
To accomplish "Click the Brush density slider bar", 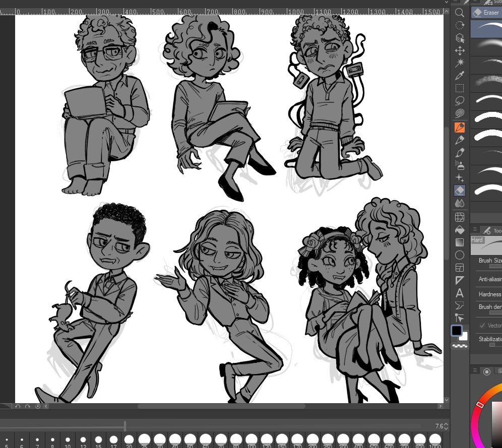I will pos(495,312).
